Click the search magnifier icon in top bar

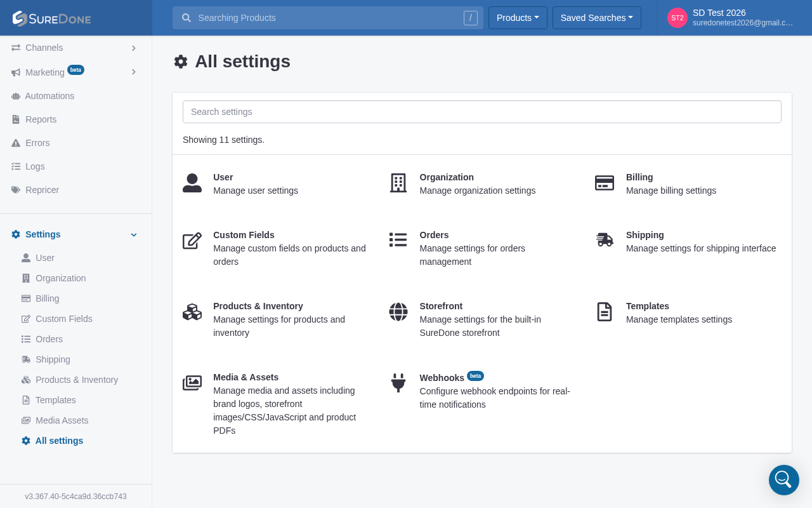[187, 18]
